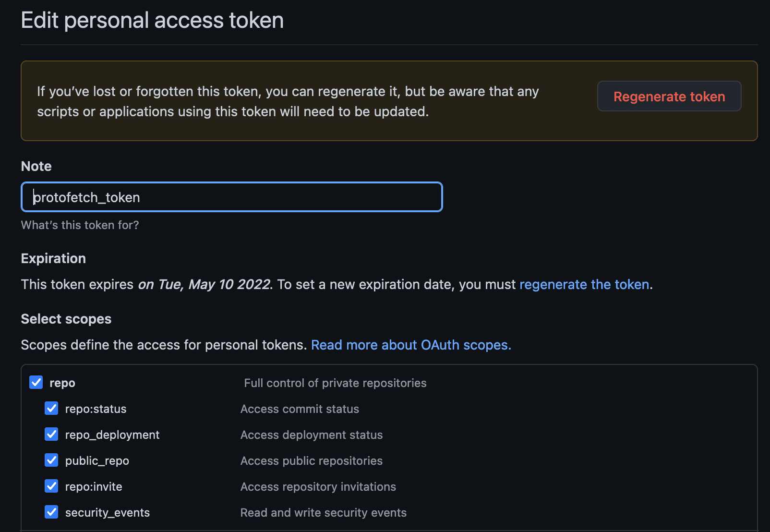This screenshot has height=532, width=770.
Task: Click the repo scope label
Action: point(62,383)
